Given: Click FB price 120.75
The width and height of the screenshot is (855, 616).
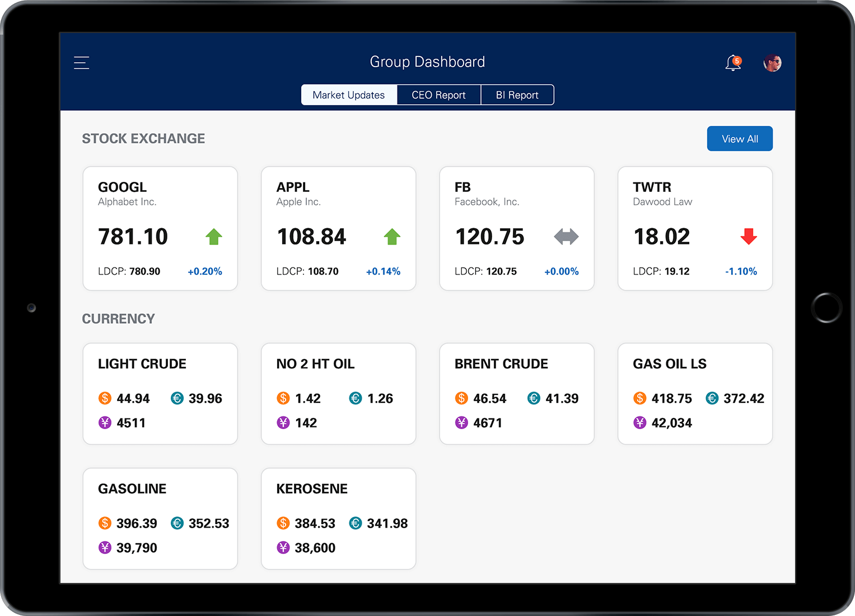Looking at the screenshot, I should coord(490,237).
